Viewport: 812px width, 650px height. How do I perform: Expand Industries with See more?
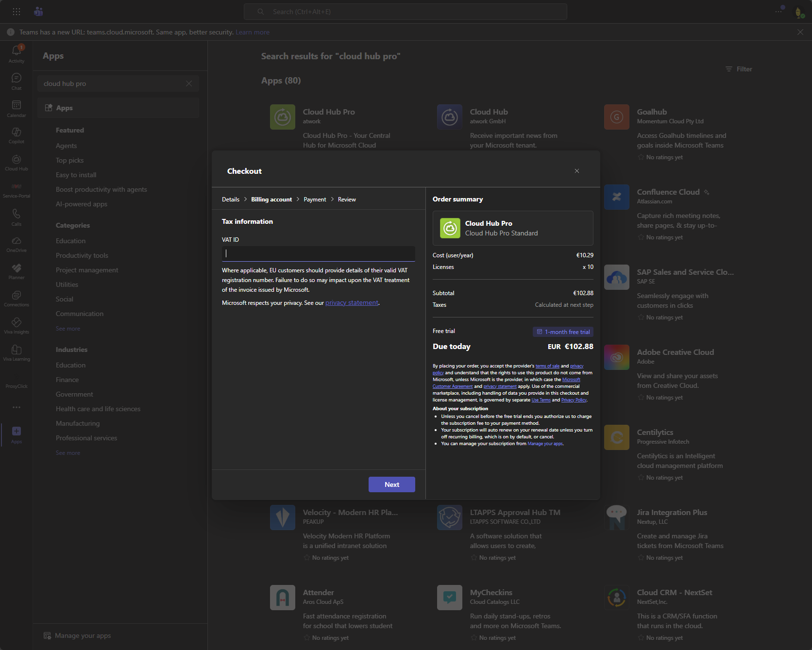tap(68, 453)
